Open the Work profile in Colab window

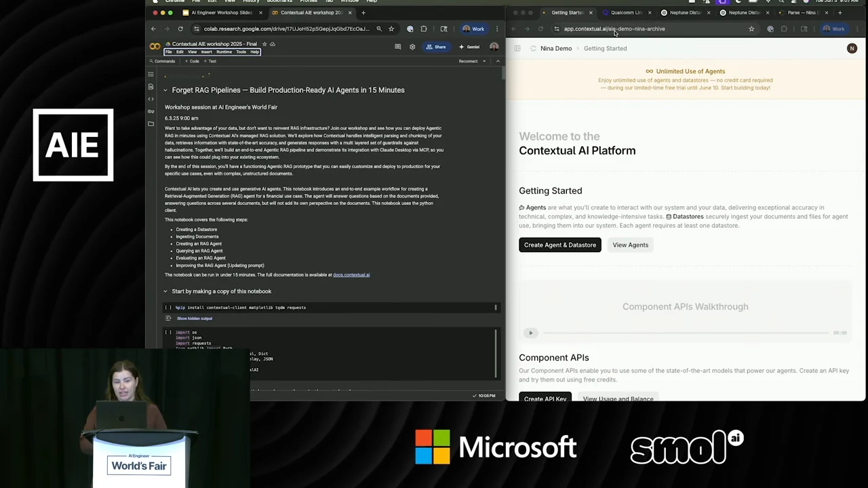(x=473, y=28)
